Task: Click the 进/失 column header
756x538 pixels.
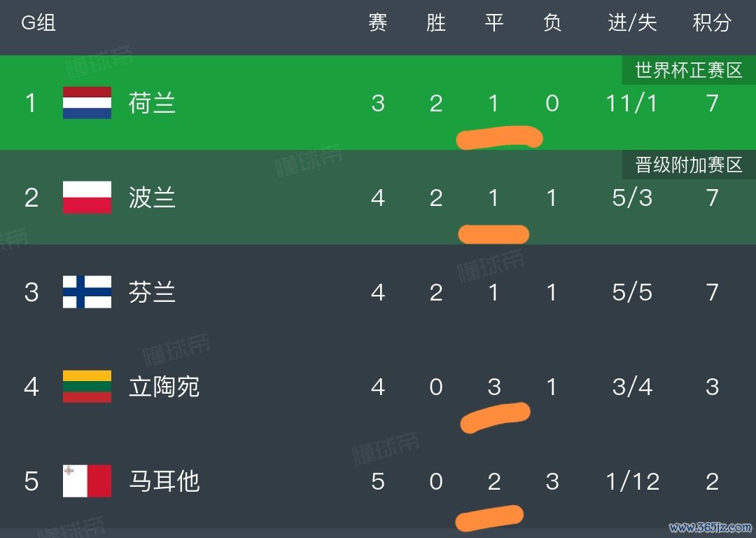Action: pyautogui.click(x=632, y=23)
